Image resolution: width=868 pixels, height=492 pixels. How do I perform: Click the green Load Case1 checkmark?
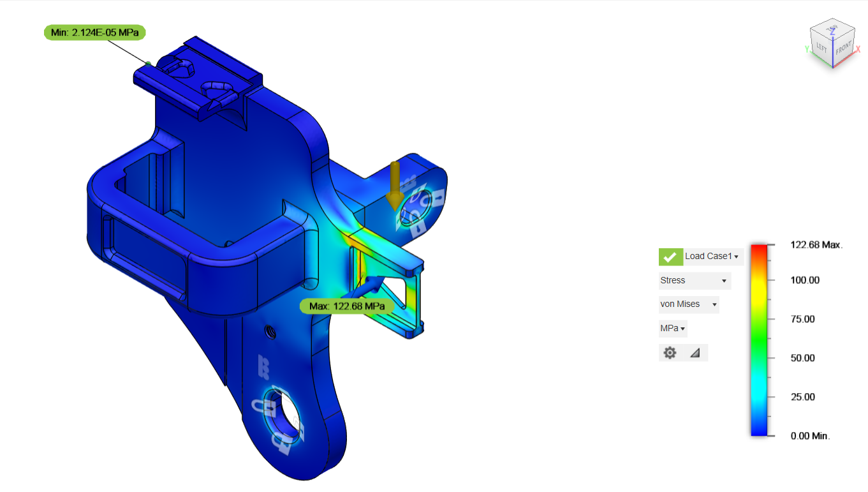(x=670, y=257)
